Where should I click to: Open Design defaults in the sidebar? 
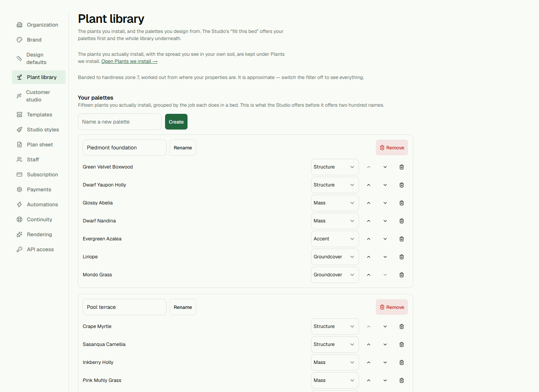(39, 58)
